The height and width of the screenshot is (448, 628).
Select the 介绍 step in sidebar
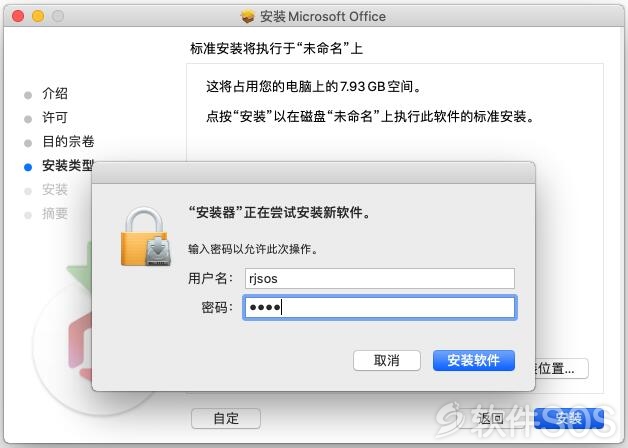pyautogui.click(x=55, y=94)
